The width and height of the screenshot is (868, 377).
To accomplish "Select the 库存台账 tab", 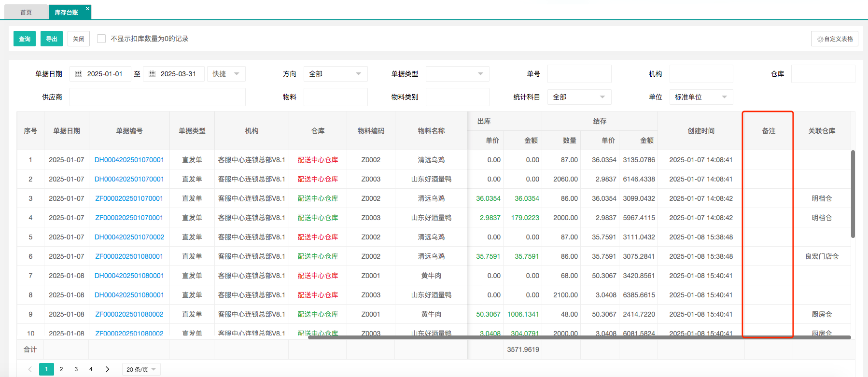I will point(66,12).
